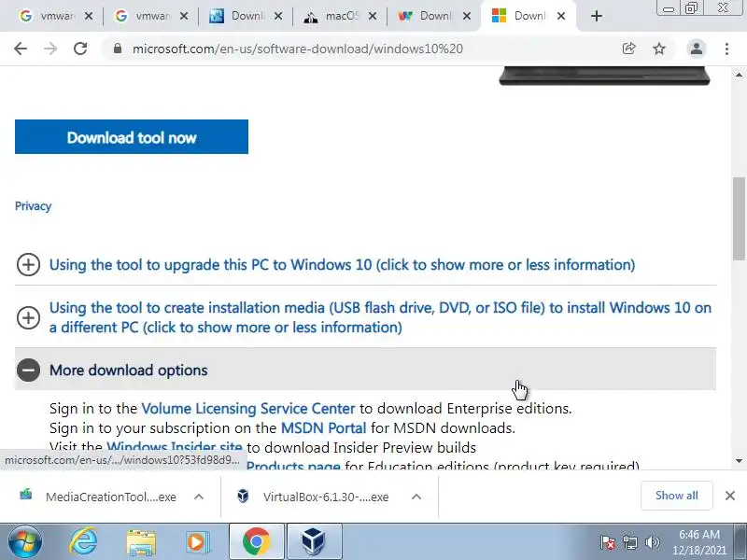The height and width of the screenshot is (560, 747).
Task: Click the forward navigation arrow
Action: (x=50, y=49)
